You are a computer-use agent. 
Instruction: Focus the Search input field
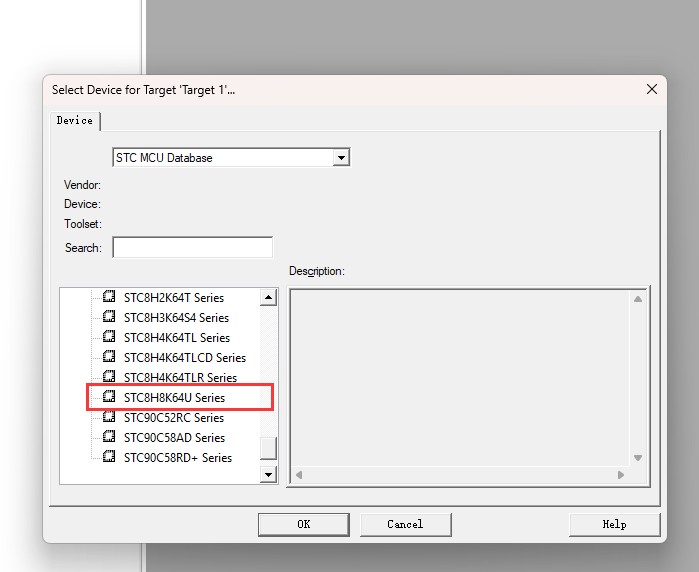[x=193, y=247]
